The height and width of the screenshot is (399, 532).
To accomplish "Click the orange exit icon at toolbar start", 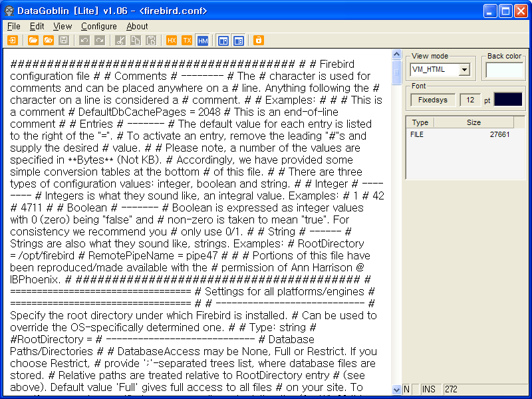I will coord(13,41).
